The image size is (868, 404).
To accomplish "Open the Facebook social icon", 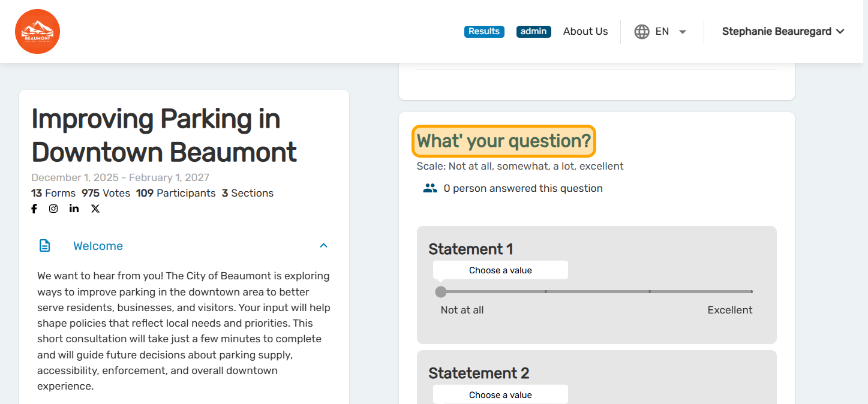I will point(34,209).
